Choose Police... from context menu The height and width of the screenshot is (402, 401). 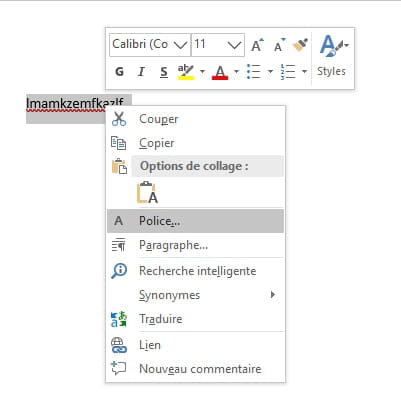[x=195, y=221]
